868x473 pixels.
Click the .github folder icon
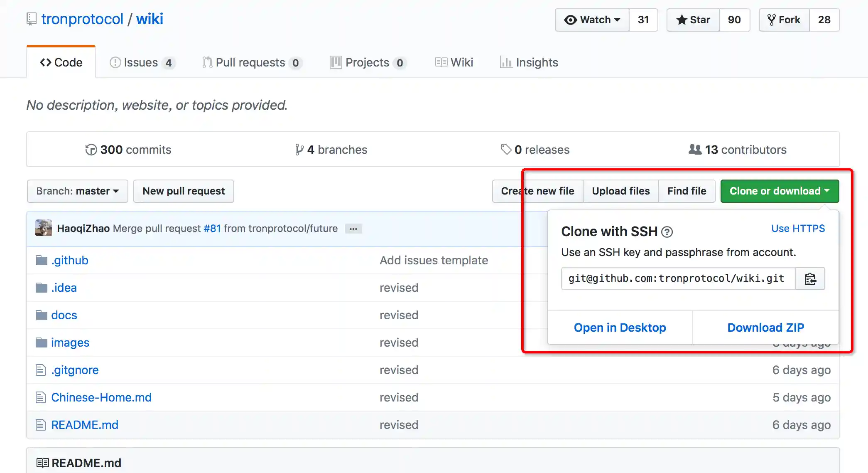[41, 261]
